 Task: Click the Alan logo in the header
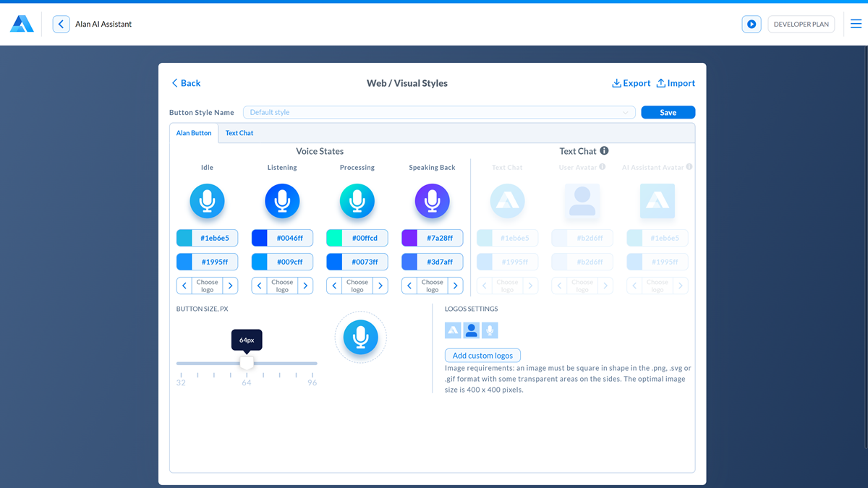tap(22, 24)
